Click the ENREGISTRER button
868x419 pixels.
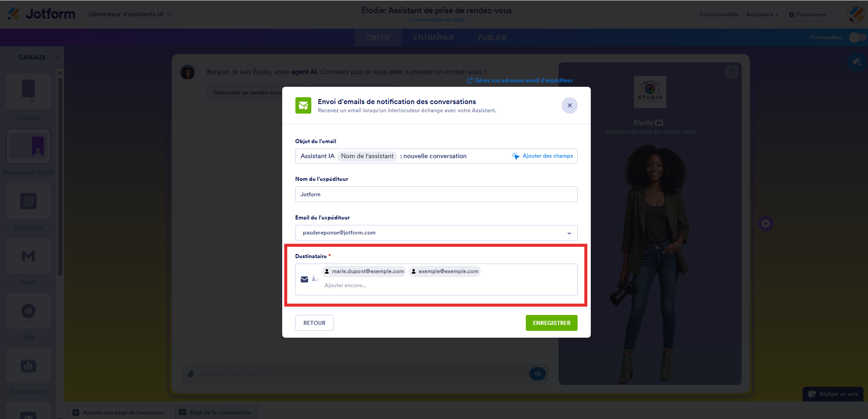pos(552,323)
